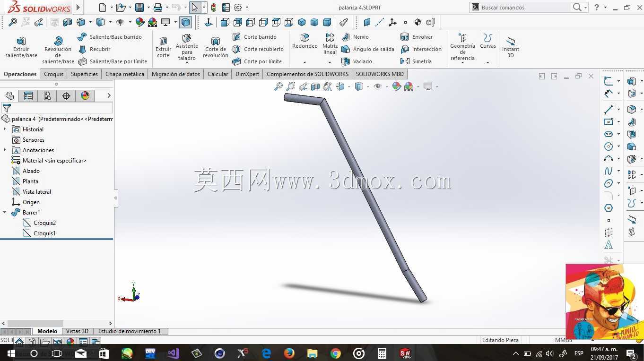The image size is (644, 361).
Task: Select the Extruir corte tool
Action: coord(163,47)
